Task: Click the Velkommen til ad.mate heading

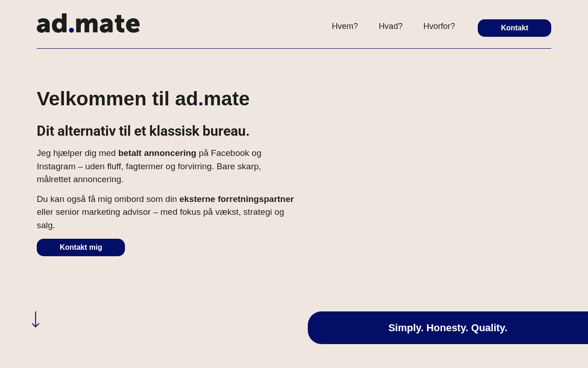Action: pos(143,98)
